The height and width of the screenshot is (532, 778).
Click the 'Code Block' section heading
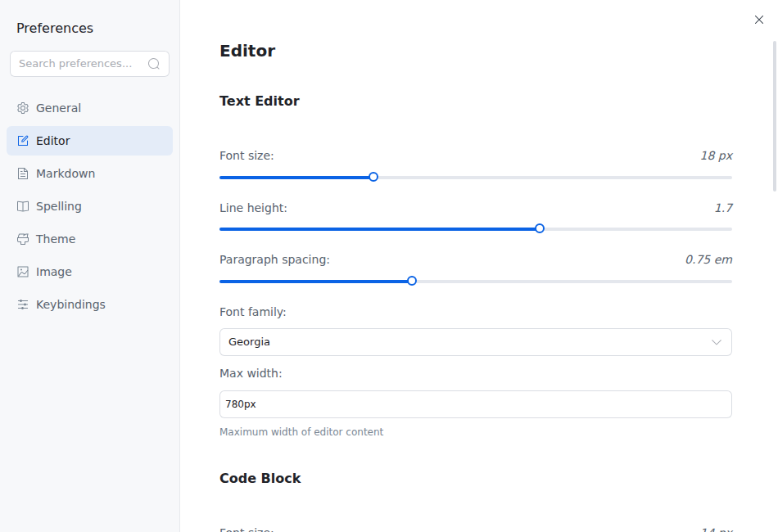(260, 479)
